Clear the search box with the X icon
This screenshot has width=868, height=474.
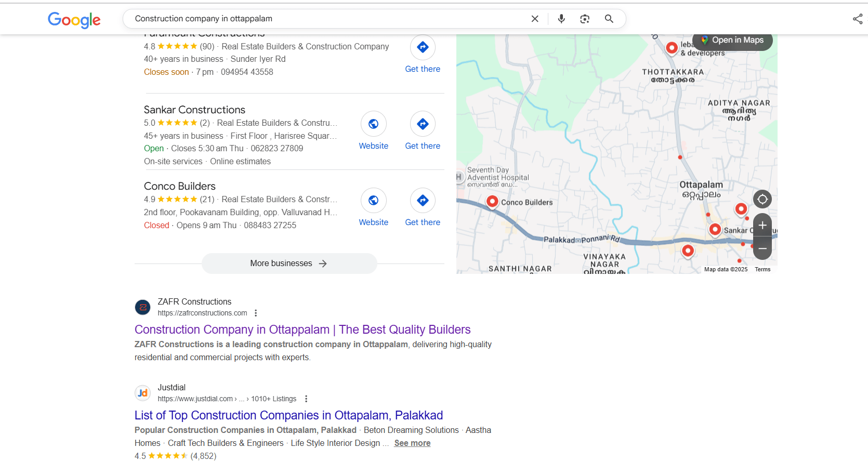[x=535, y=19]
